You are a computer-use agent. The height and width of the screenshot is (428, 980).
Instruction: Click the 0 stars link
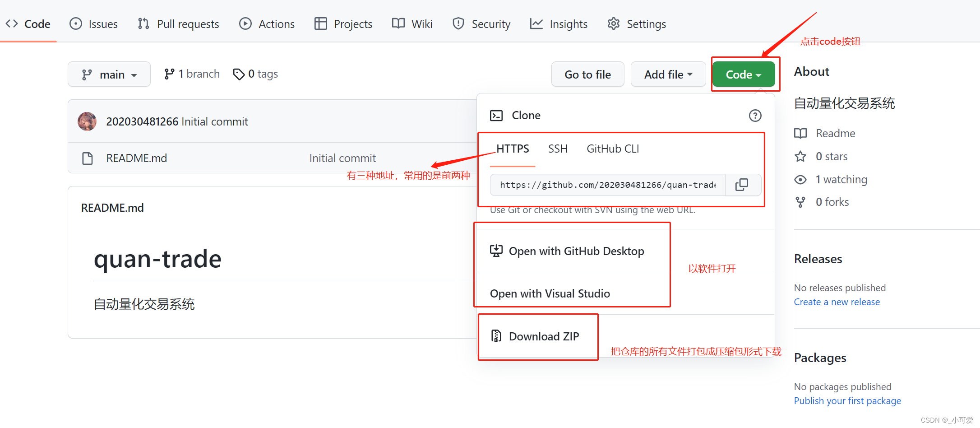(x=832, y=157)
